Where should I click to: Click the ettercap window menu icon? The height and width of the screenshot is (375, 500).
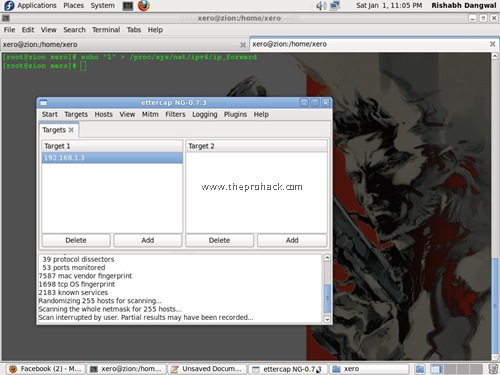click(x=44, y=103)
